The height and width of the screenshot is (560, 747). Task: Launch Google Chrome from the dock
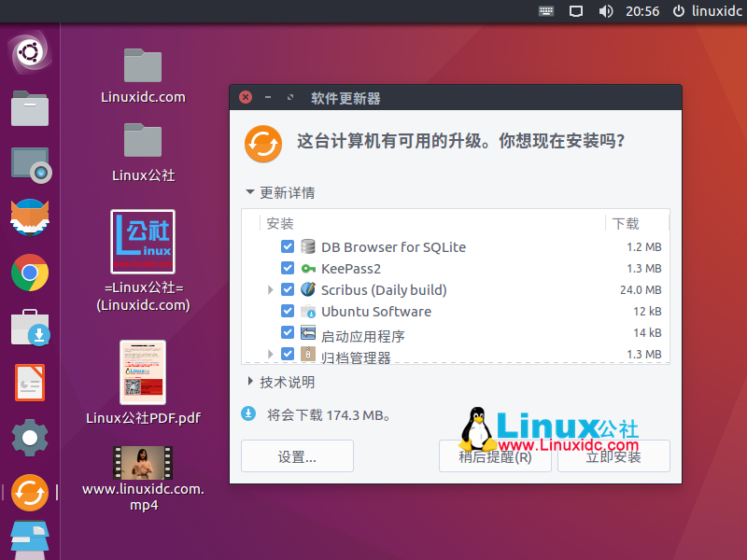30,273
